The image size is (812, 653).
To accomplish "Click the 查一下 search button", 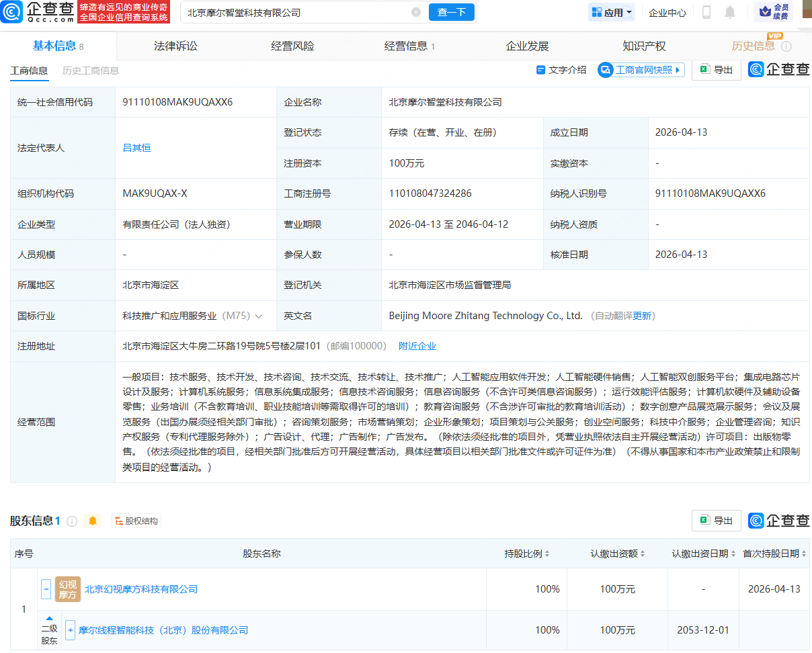I will click(451, 12).
